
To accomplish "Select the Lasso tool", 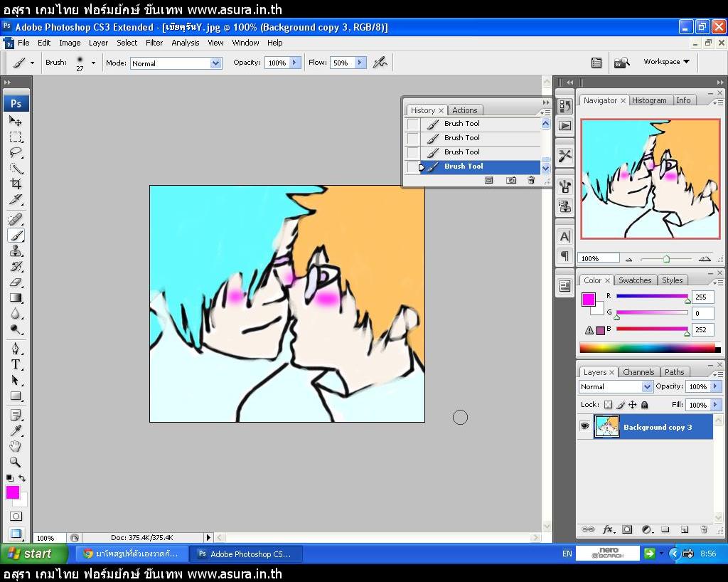I will (x=16, y=152).
